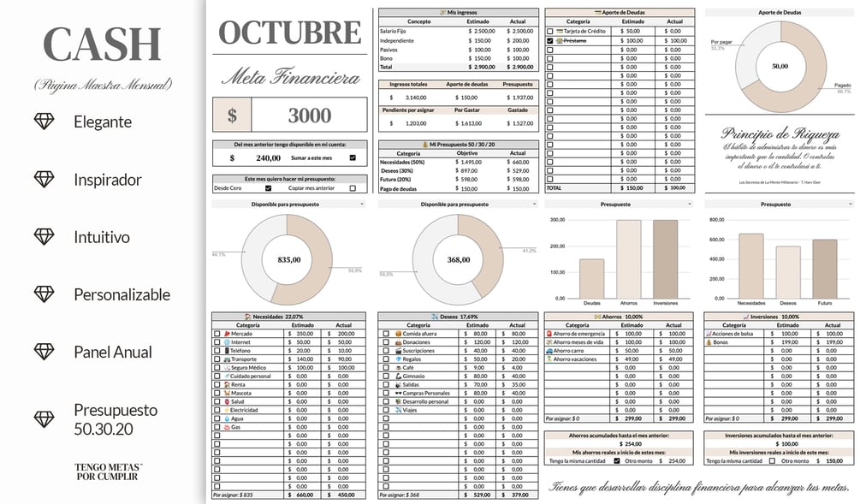Click the Renta house icon
This screenshot has height=504, width=860.
[227, 384]
